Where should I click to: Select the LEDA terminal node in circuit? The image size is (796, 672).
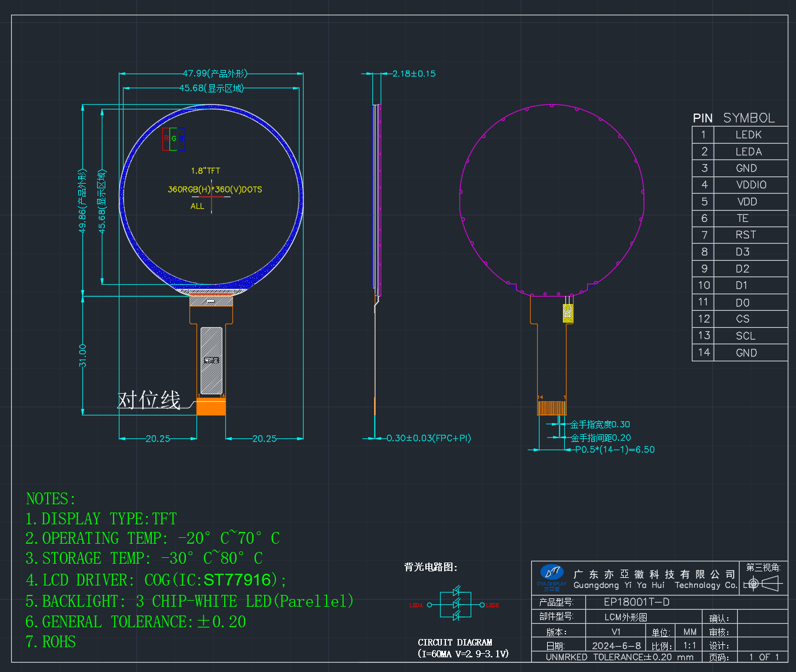tap(429, 605)
